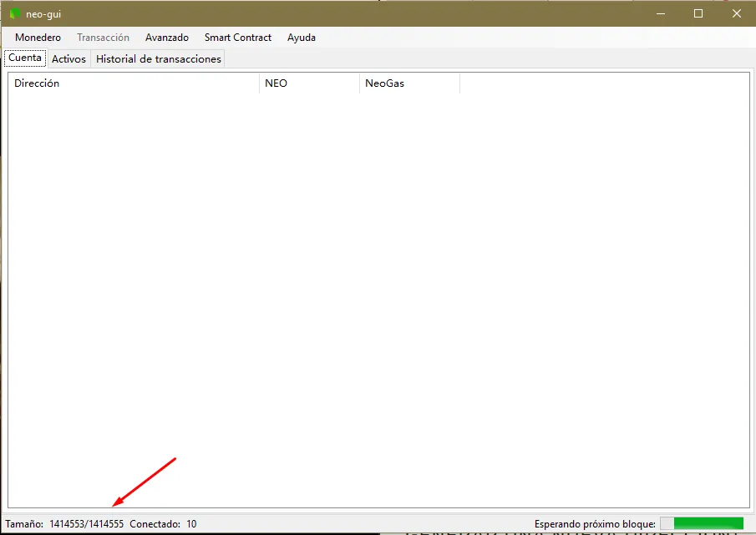Open the Avanzado menu
This screenshot has height=535, width=756.
[x=167, y=38]
